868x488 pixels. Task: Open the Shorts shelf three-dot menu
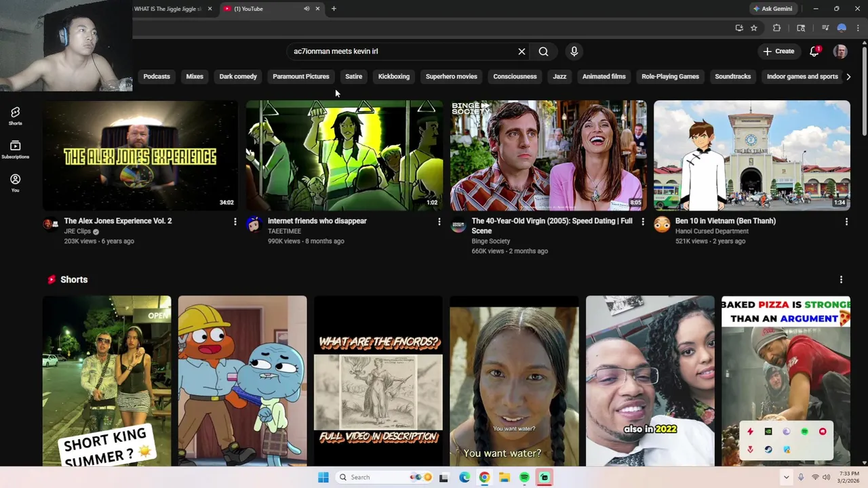pyautogui.click(x=841, y=280)
